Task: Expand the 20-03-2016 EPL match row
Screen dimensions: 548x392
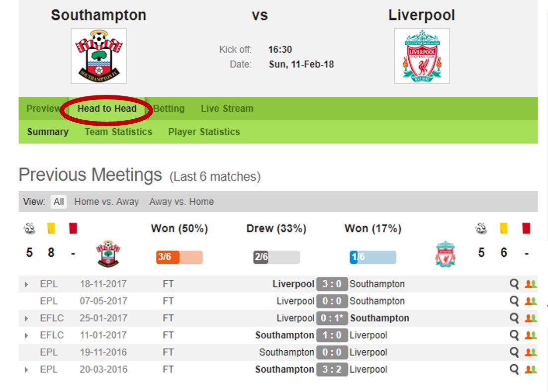Action: tap(26, 370)
